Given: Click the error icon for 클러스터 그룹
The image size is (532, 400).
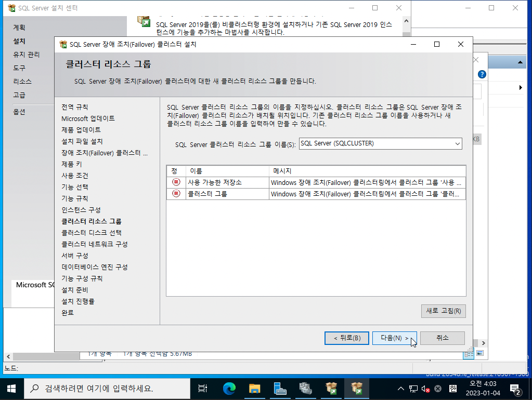Looking at the screenshot, I should (176, 194).
